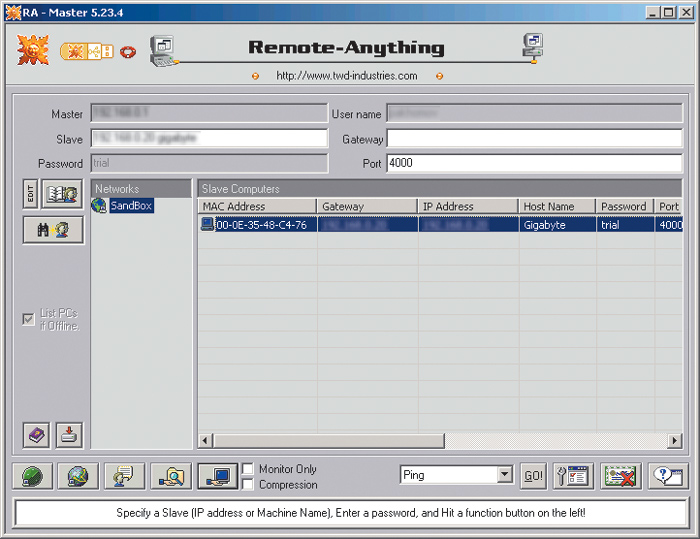This screenshot has height=539, width=700.
Task: Click the file search magnifier button
Action: click(x=171, y=476)
